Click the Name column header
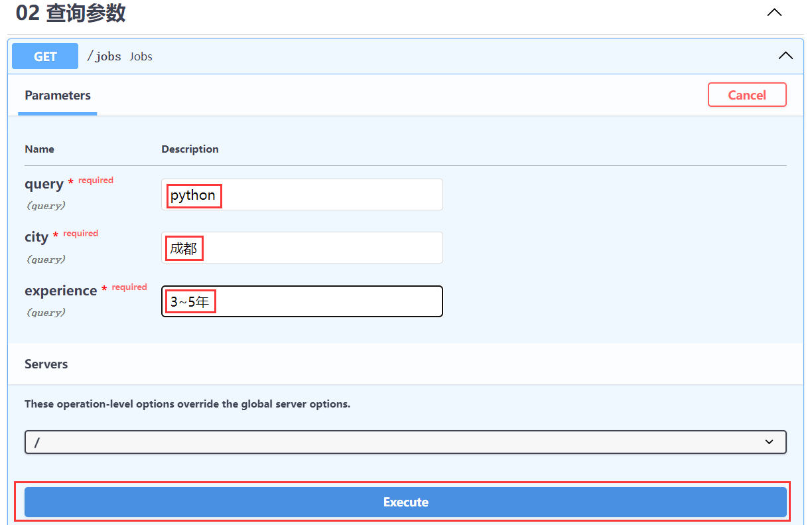This screenshot has width=812, height=525. click(x=39, y=149)
